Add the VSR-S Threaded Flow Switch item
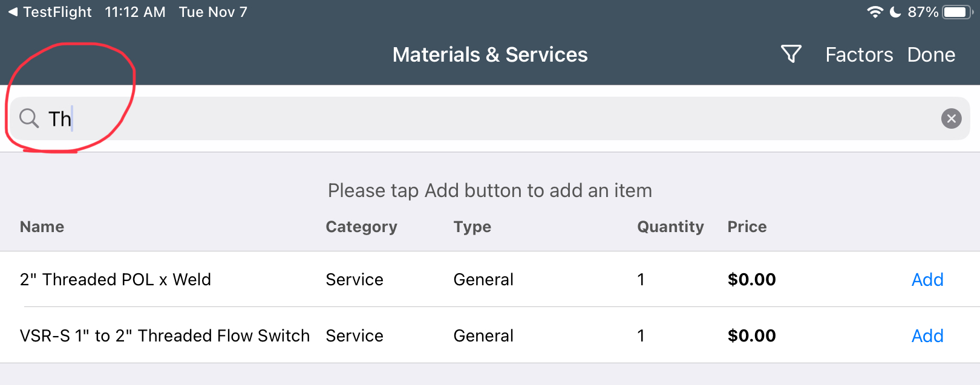Screen dimensions: 980x385 [927, 336]
